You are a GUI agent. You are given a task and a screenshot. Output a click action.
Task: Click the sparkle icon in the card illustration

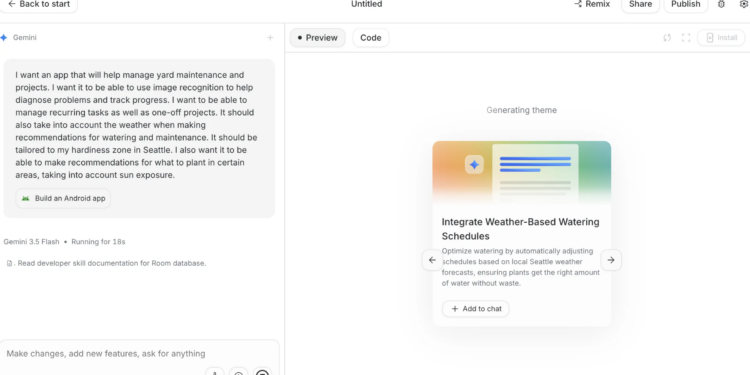click(474, 165)
